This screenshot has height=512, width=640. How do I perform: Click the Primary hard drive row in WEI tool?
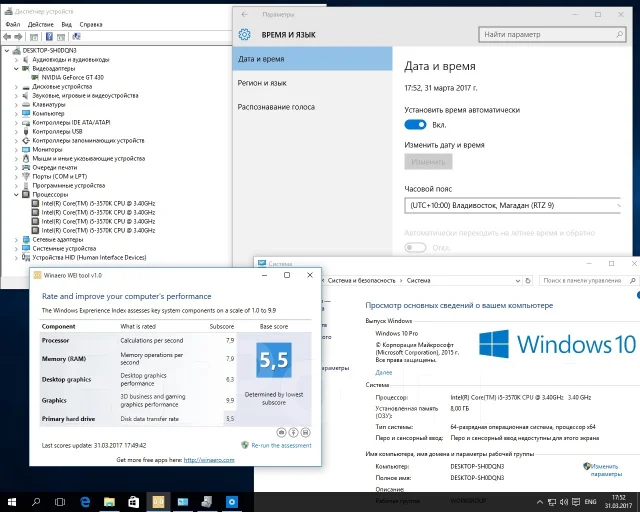[x=138, y=419]
